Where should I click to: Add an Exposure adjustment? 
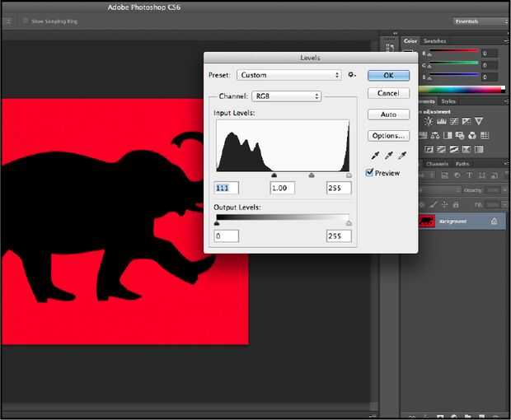coord(466,121)
